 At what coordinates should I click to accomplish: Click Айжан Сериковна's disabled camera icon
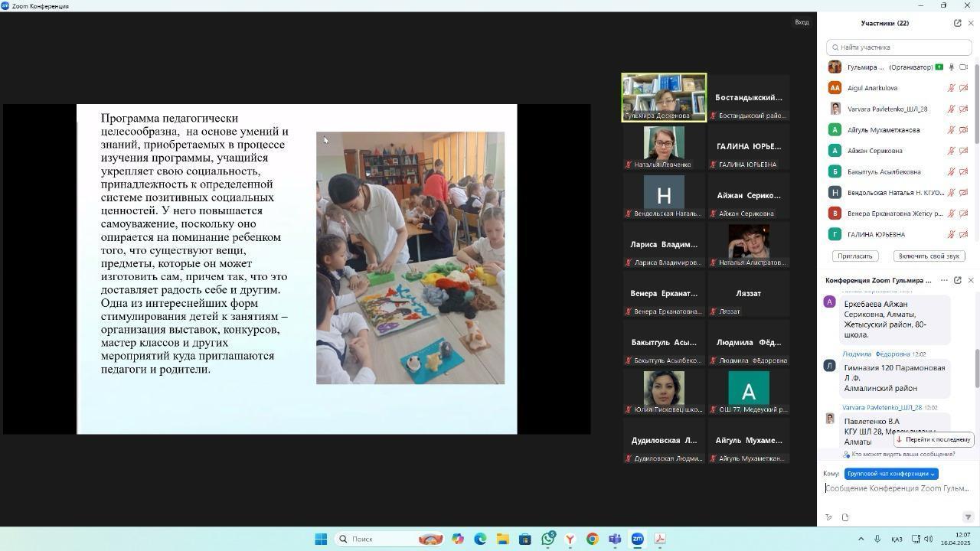tap(964, 151)
